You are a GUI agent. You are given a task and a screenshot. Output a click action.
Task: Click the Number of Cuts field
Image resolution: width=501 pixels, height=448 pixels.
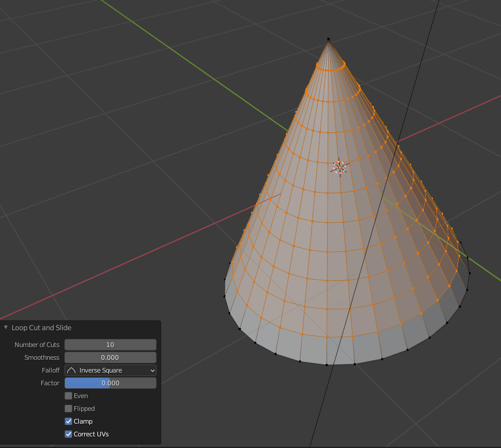click(110, 345)
